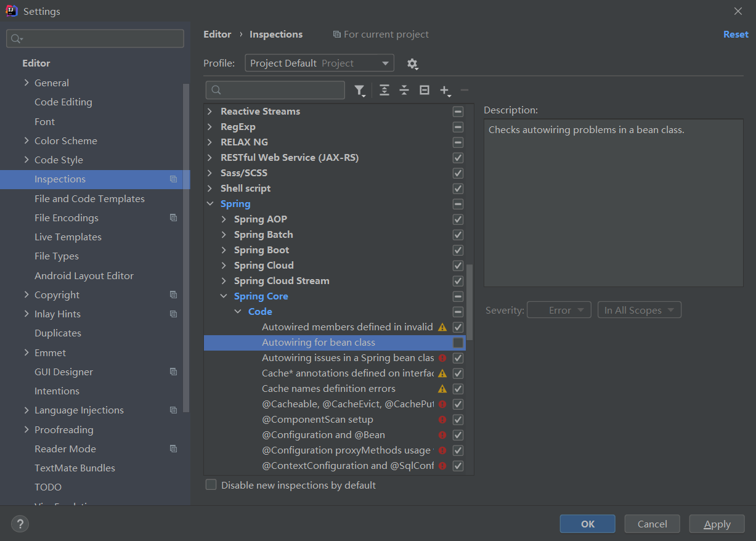Image resolution: width=756 pixels, height=541 pixels.
Task: Enable the Autowiring for bean class checkbox
Action: coord(458,343)
